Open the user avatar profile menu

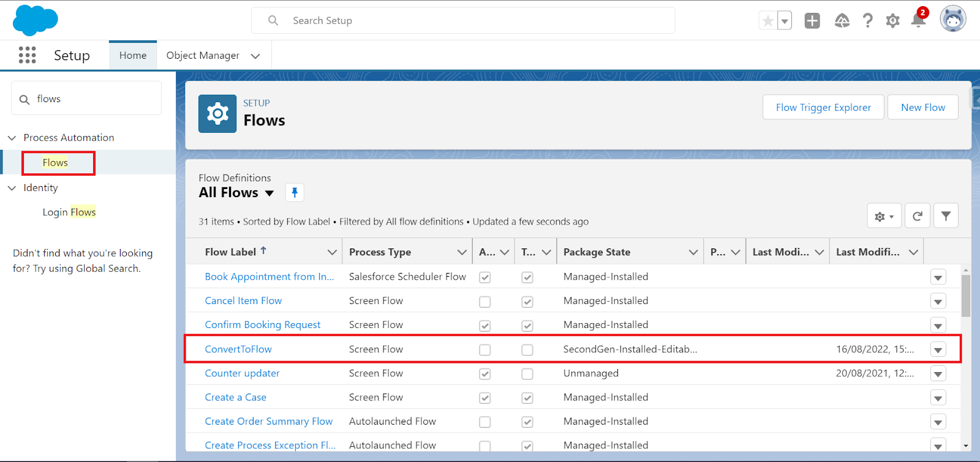pos(953,20)
